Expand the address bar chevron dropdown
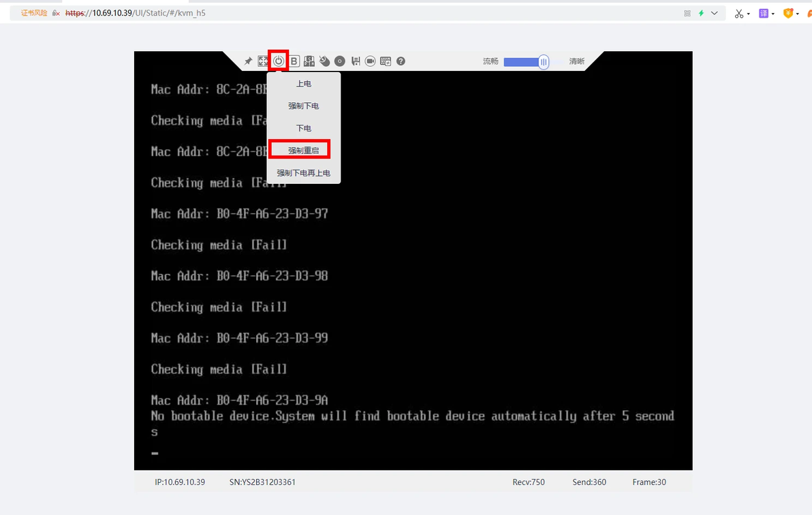812x515 pixels. pos(714,13)
